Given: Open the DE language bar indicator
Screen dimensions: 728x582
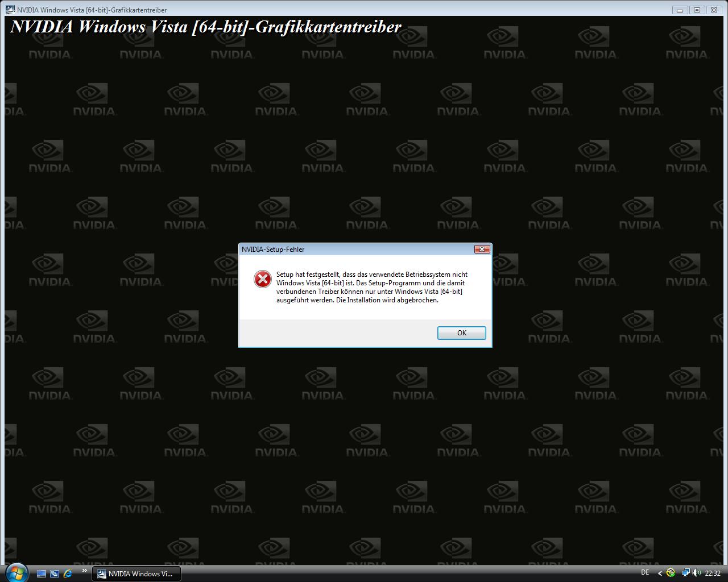Looking at the screenshot, I should click(x=645, y=572).
